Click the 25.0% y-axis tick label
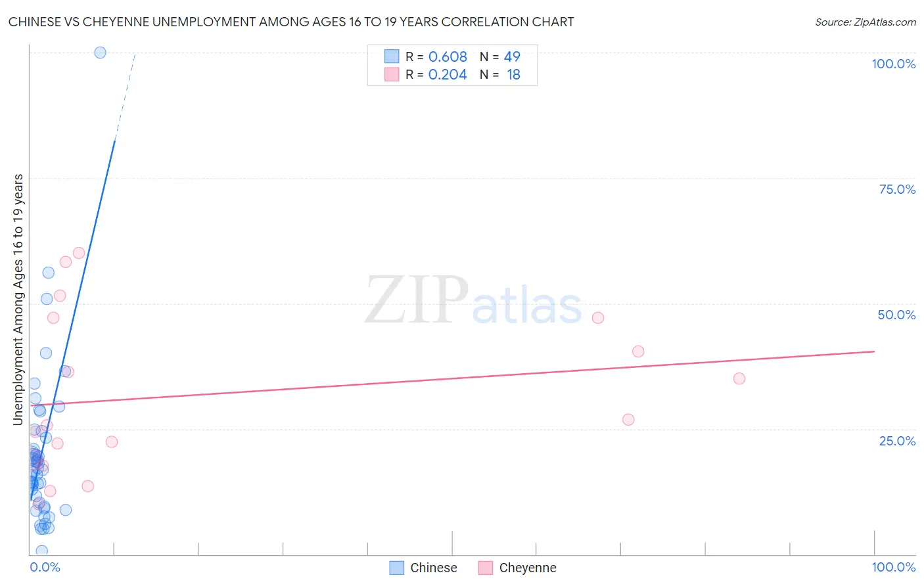This screenshot has height=586, width=924. coord(897,441)
